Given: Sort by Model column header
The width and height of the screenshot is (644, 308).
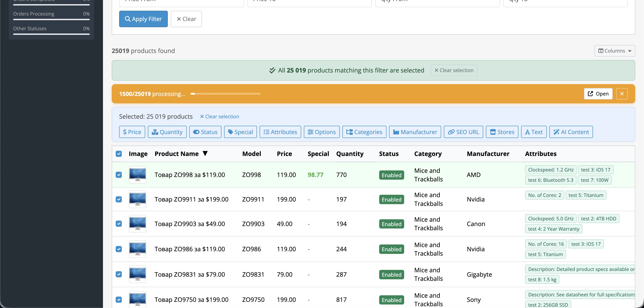Looking at the screenshot, I should click(x=251, y=154).
